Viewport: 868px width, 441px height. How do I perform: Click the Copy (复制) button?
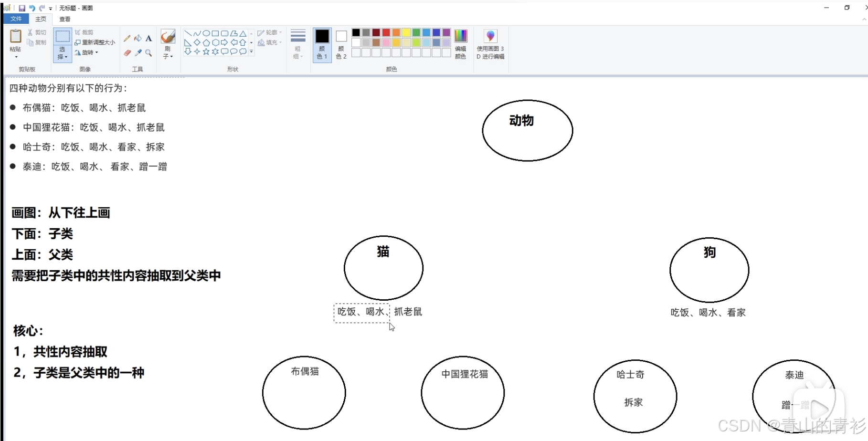click(37, 42)
